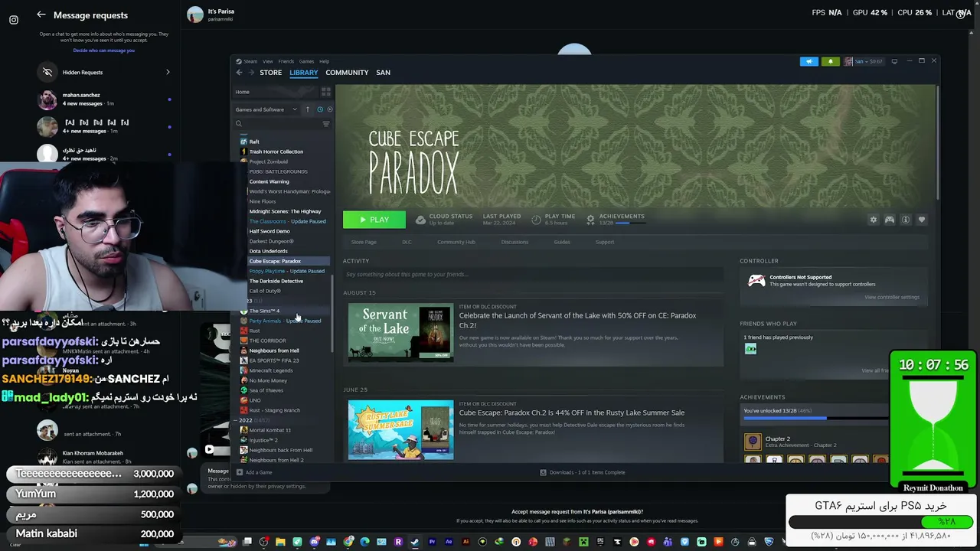Toggle sort by recent activity clock

tap(320, 109)
